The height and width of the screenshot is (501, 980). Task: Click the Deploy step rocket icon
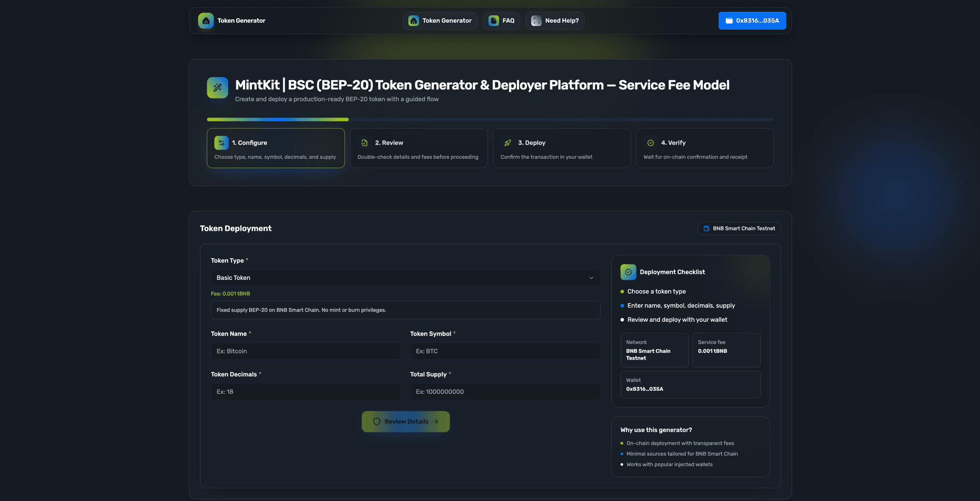[x=507, y=143]
